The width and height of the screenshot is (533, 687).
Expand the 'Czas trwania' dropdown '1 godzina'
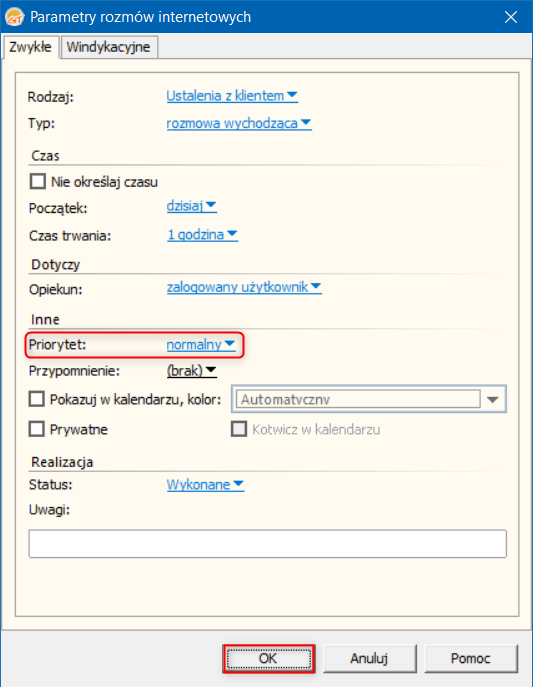[x=202, y=235]
